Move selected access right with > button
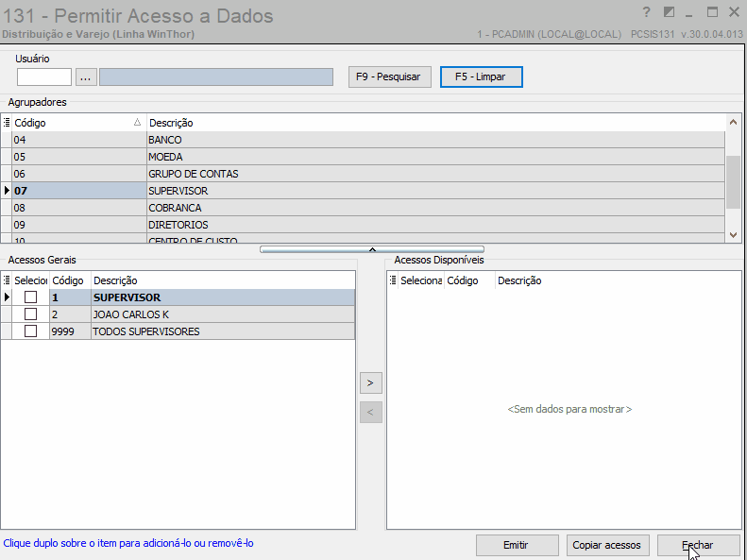Image resolution: width=747 pixels, height=560 pixels. (370, 382)
